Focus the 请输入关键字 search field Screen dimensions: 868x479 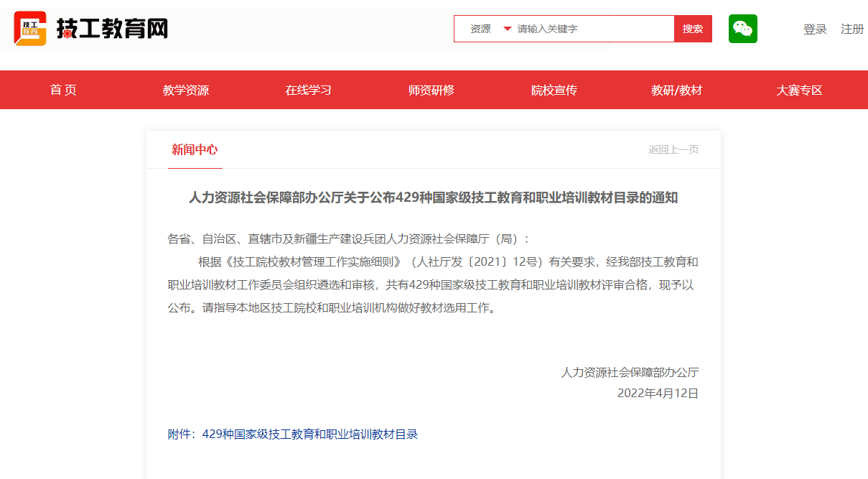click(x=592, y=29)
